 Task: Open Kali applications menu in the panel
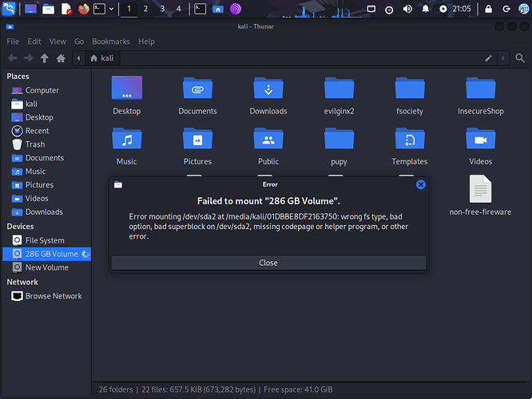tap(9, 9)
